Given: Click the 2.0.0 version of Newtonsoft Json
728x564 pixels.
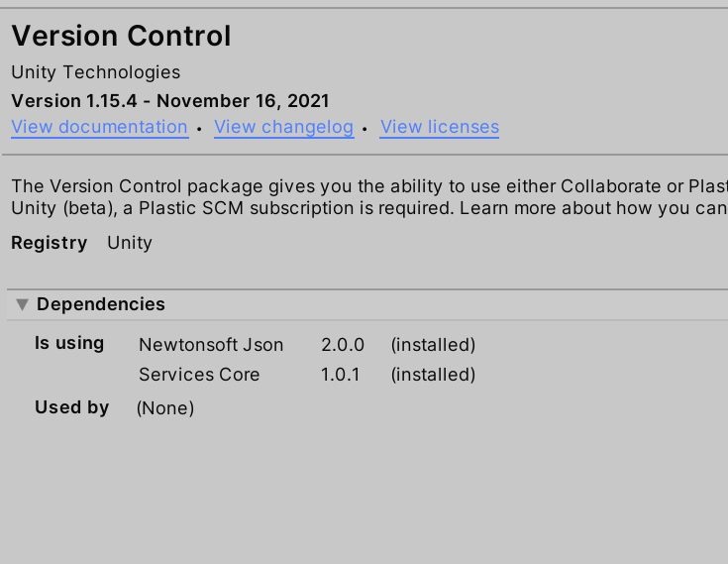Looking at the screenshot, I should pyautogui.click(x=343, y=345).
